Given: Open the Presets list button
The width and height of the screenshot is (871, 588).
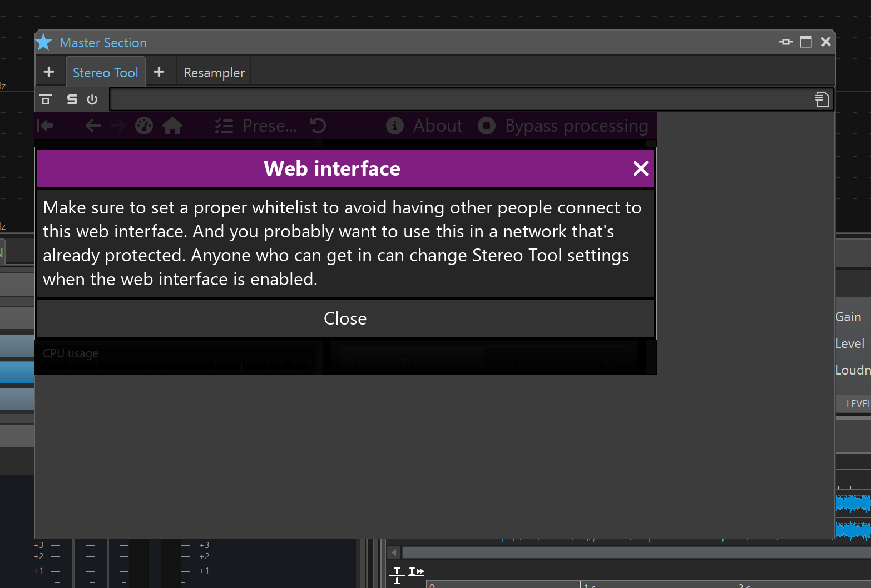Looking at the screenshot, I should (x=256, y=126).
